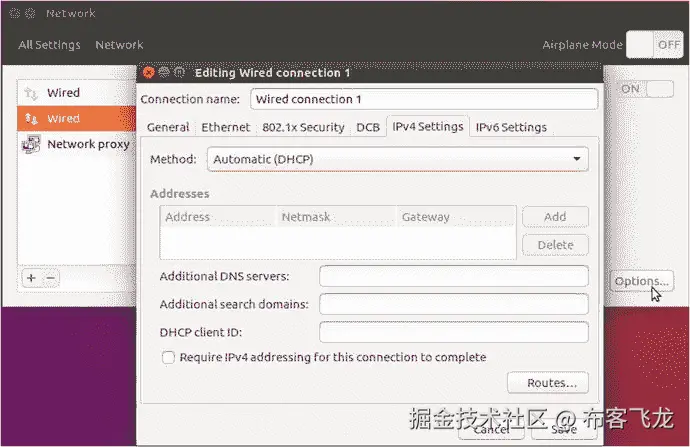This screenshot has width=690, height=447.
Task: Switch to the 802.1x Security tab
Action: pyautogui.click(x=303, y=127)
